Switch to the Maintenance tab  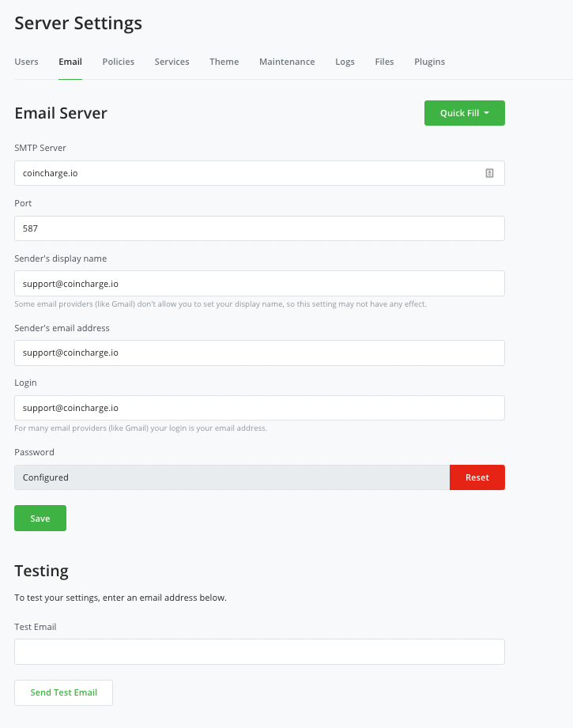pyautogui.click(x=287, y=62)
